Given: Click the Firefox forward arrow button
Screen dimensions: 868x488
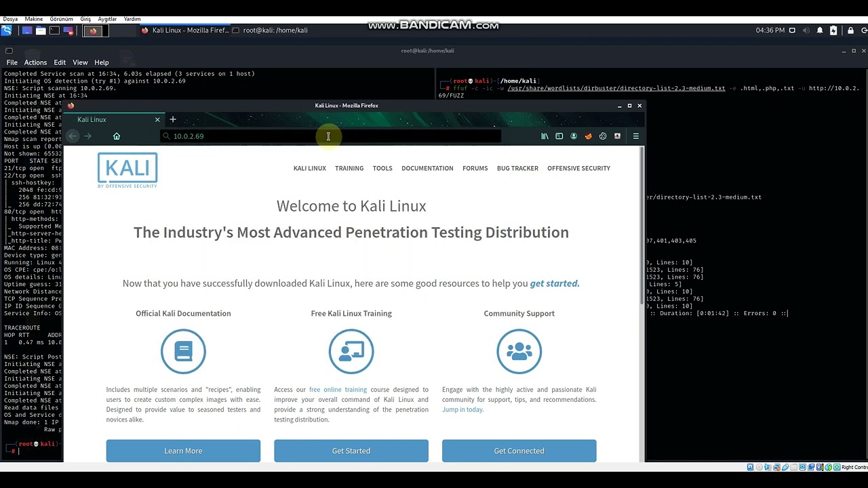Looking at the screenshot, I should tap(87, 136).
